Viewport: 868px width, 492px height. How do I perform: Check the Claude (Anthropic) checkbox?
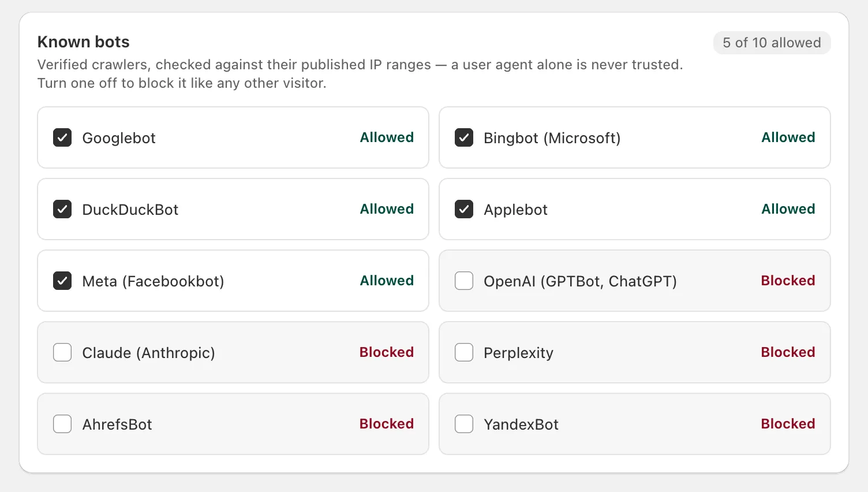(62, 352)
